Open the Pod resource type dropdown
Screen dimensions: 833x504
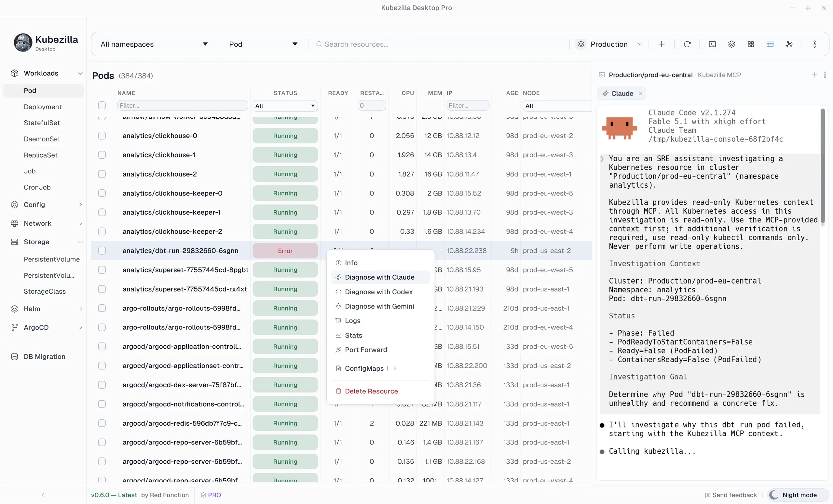[263, 44]
